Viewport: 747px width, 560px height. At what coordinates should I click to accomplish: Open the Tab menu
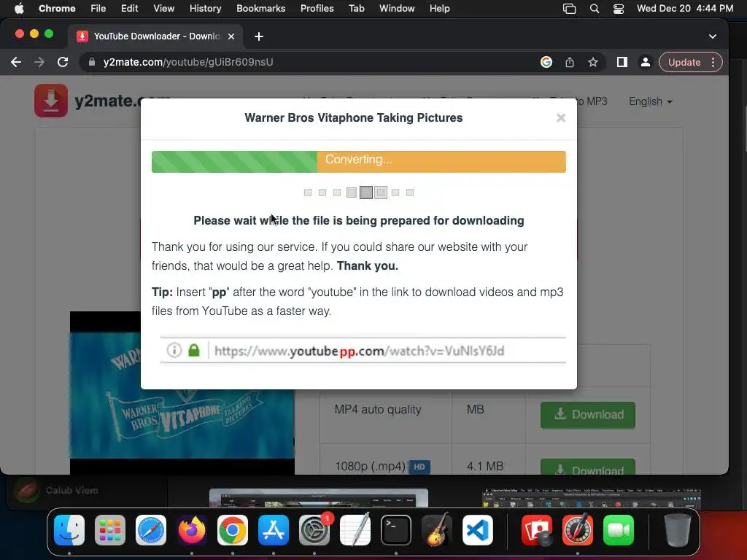tap(356, 9)
